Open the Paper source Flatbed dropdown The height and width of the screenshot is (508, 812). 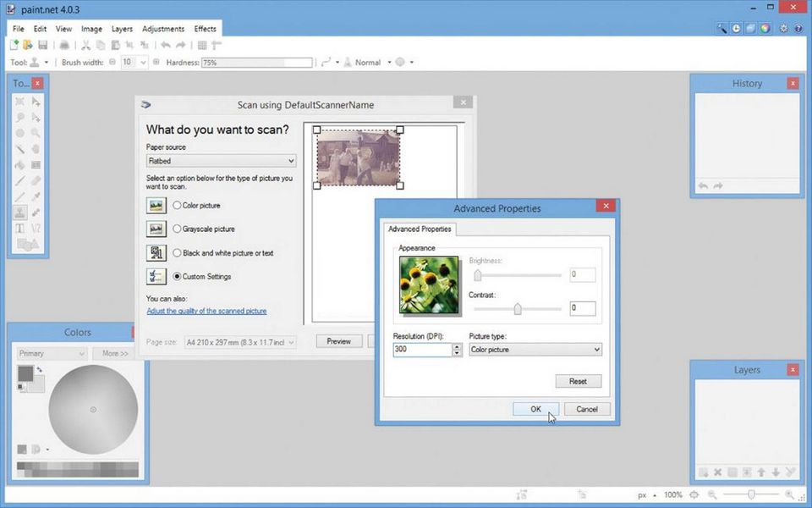(x=221, y=161)
